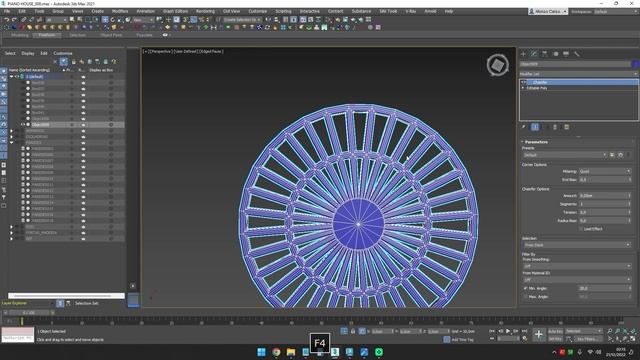Screen dimensions: 640x360
Task: Click the Set Key button
Action: 555,339
